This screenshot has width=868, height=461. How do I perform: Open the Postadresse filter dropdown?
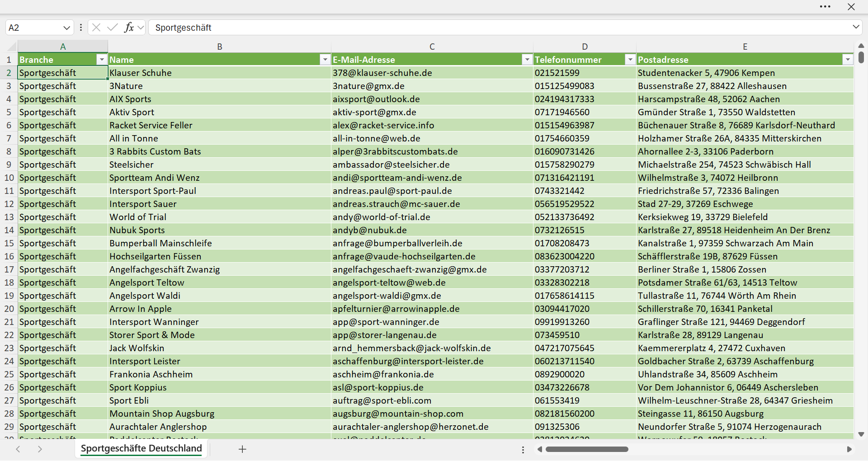848,60
